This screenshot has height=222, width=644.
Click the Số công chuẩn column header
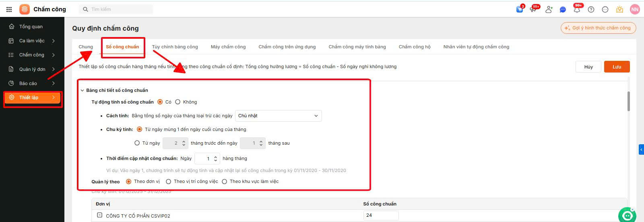click(380, 204)
